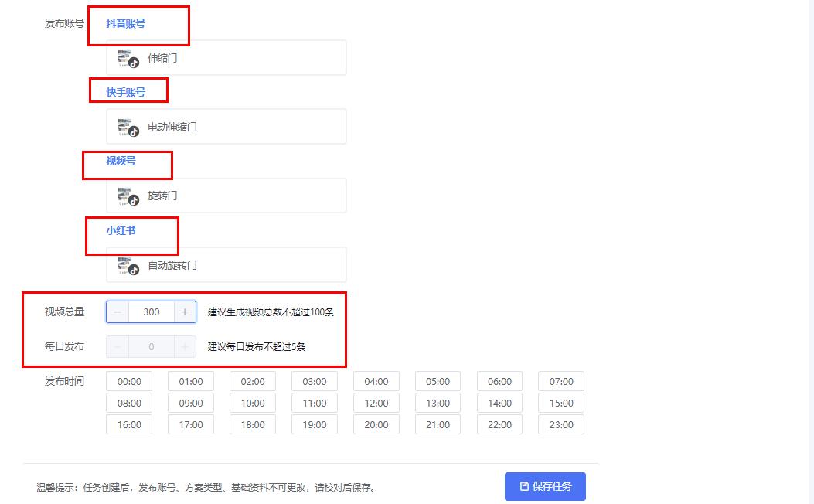Click the 旋转门 account avatar icon
The height and width of the screenshot is (504, 814).
coord(125,196)
